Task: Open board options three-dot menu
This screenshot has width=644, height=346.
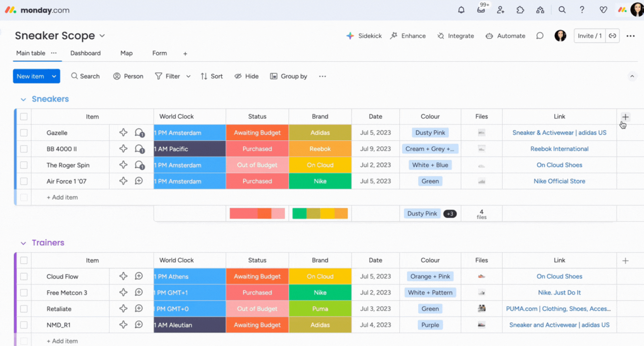Action: tap(630, 36)
